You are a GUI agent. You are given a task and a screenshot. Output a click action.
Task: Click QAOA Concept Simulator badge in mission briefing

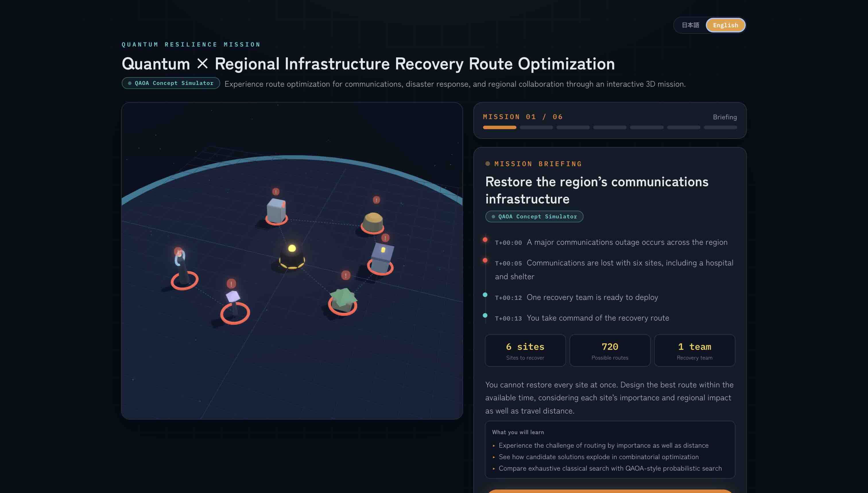534,216
